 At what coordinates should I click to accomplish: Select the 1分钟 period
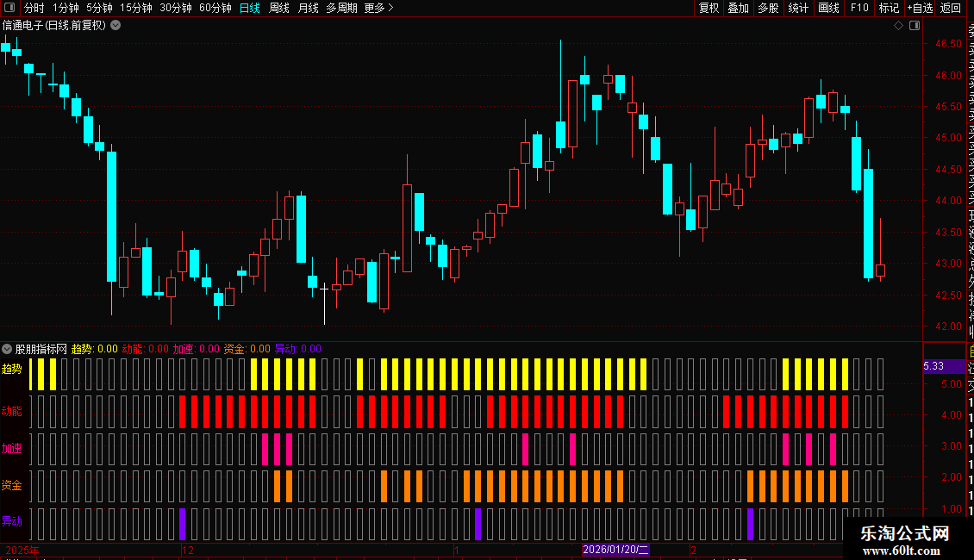(66, 8)
